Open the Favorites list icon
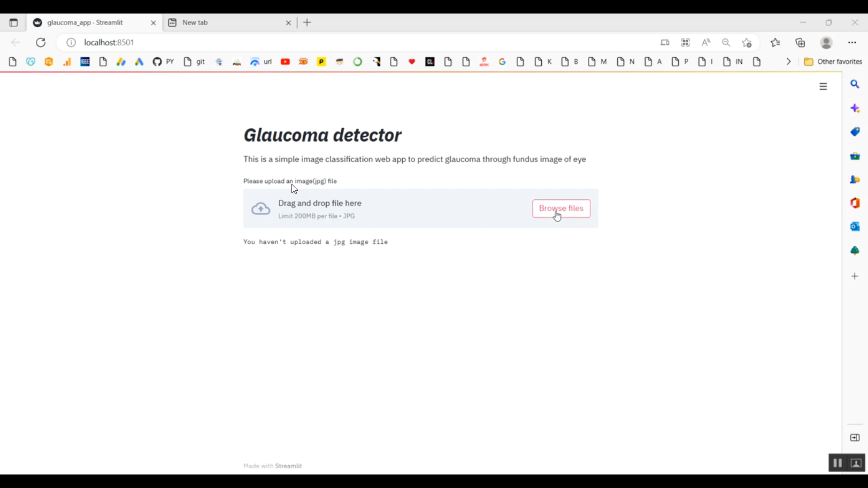Viewport: 868px width, 488px height. click(x=775, y=42)
